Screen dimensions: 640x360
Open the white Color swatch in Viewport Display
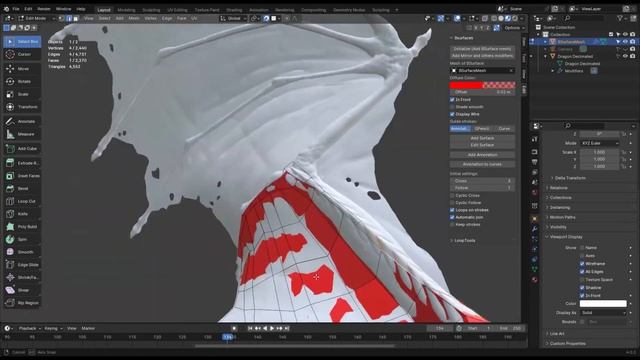(603, 304)
